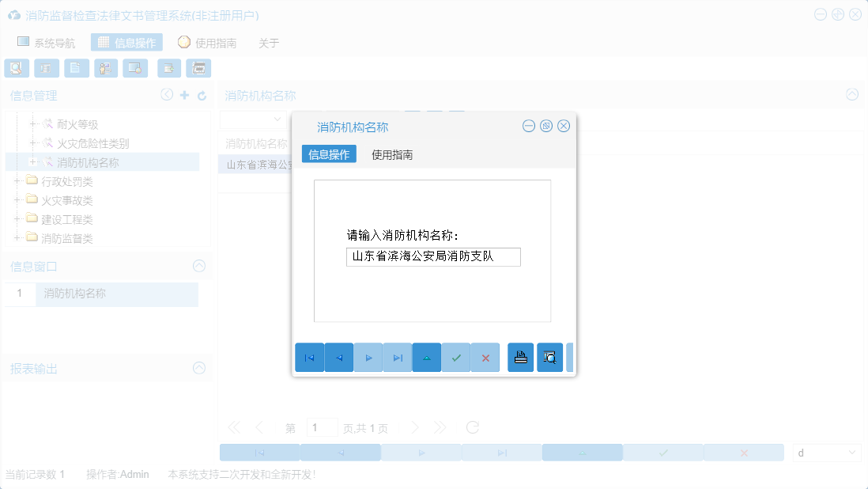Click the plus icon in 信息管理 panel
Screen dimensions: 868x489
(183, 95)
